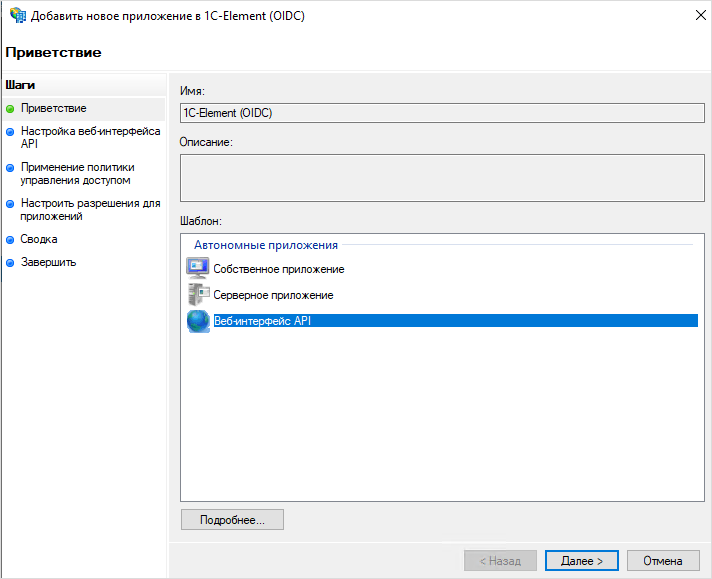Click the Шаги panel header

(20, 85)
